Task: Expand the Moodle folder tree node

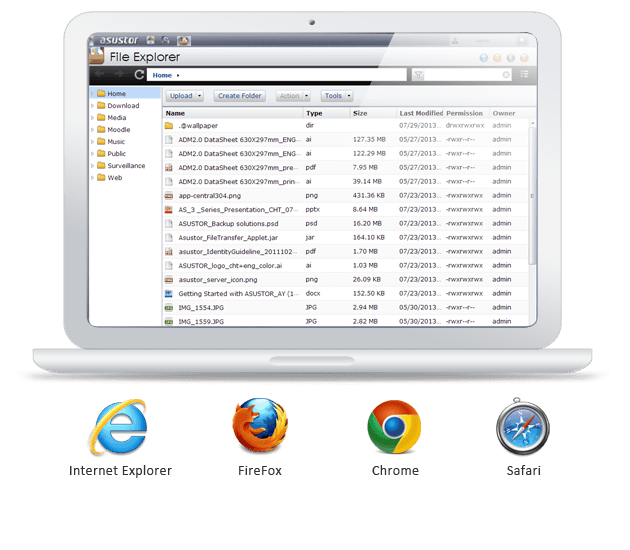Action: [x=92, y=130]
